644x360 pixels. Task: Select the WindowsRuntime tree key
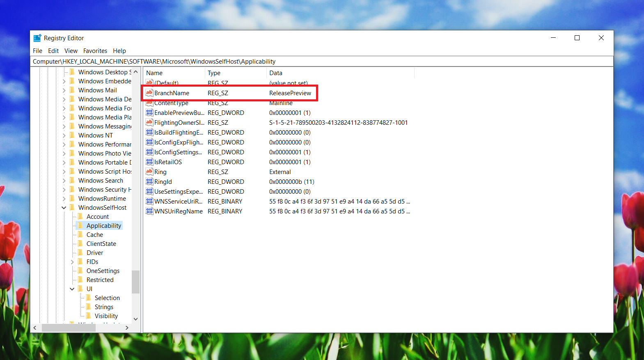tap(102, 199)
